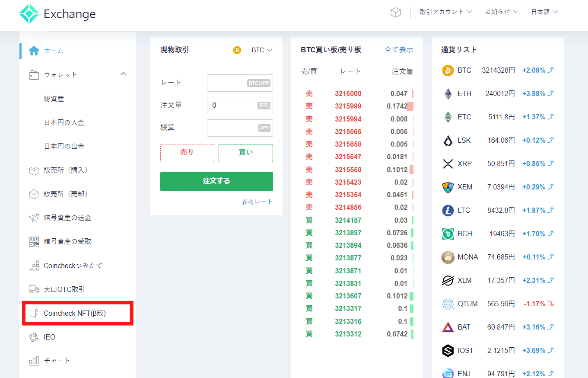The height and width of the screenshot is (378, 588).
Task: Click the ETH coin icon in 通貨リスト
Action: [448, 93]
